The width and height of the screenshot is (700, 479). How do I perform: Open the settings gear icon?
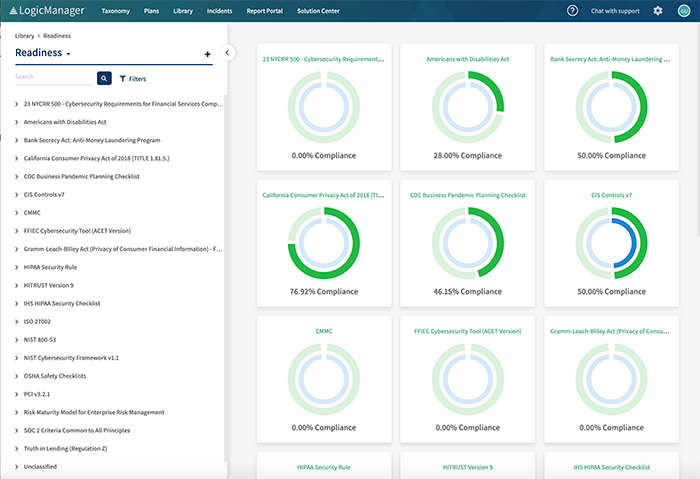tap(658, 10)
